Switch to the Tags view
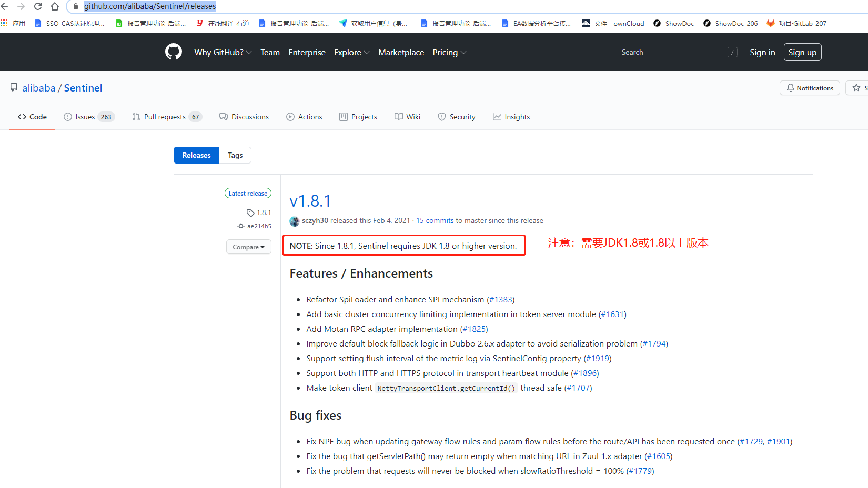 [235, 155]
